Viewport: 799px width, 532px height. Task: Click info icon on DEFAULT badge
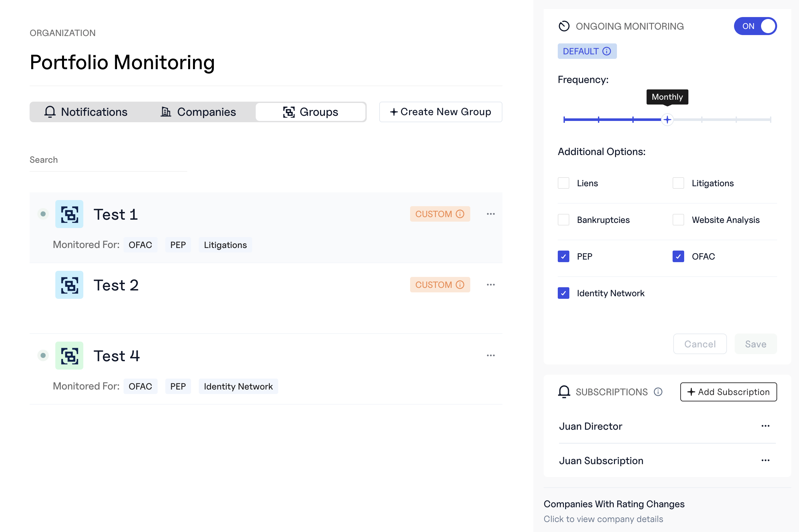coord(607,51)
